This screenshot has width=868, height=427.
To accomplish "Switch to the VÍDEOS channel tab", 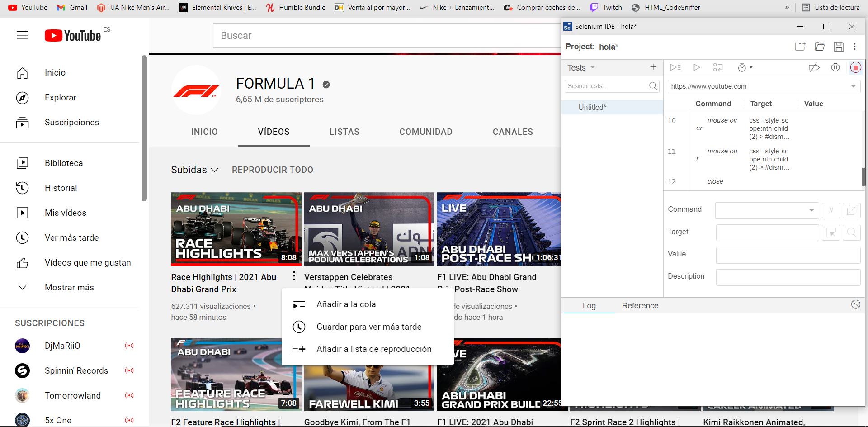I will [x=274, y=132].
